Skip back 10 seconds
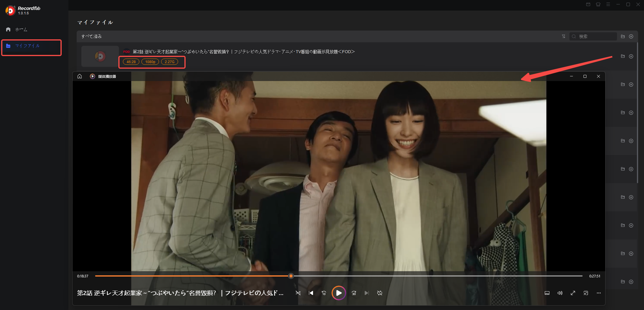This screenshot has height=310, width=644. pyautogui.click(x=324, y=293)
